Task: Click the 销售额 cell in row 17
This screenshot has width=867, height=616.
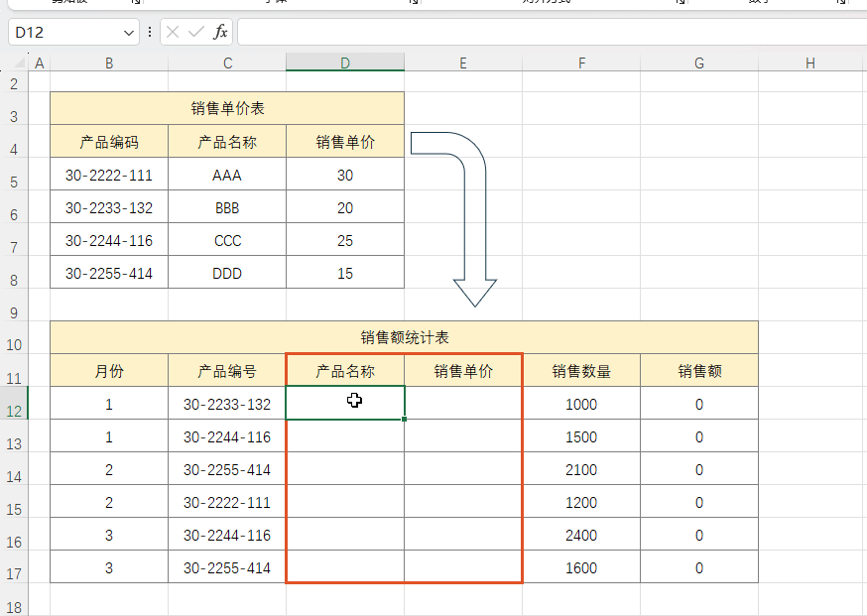Action: point(699,567)
